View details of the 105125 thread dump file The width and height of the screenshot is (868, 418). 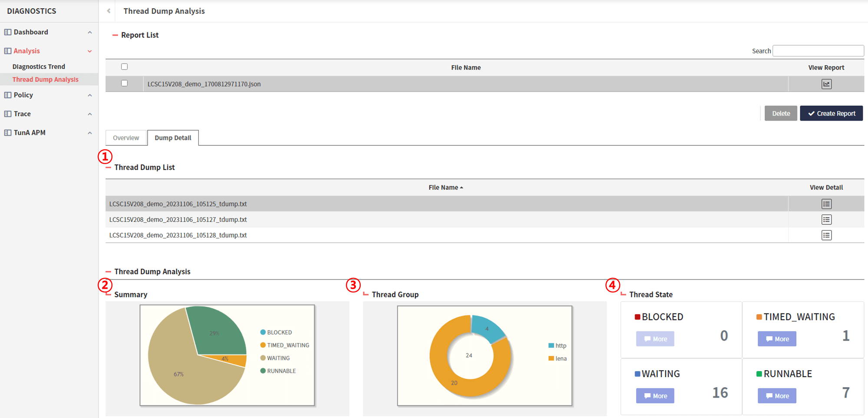[x=826, y=204]
